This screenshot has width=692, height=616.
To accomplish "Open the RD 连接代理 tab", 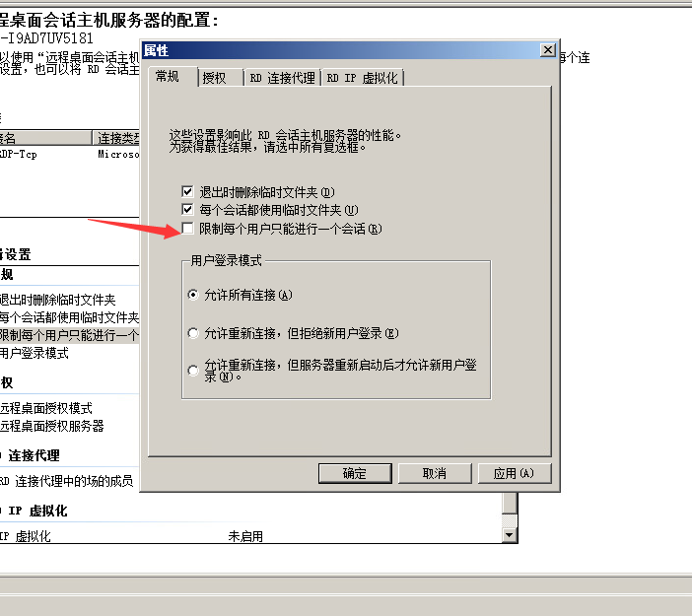I will coord(283,78).
